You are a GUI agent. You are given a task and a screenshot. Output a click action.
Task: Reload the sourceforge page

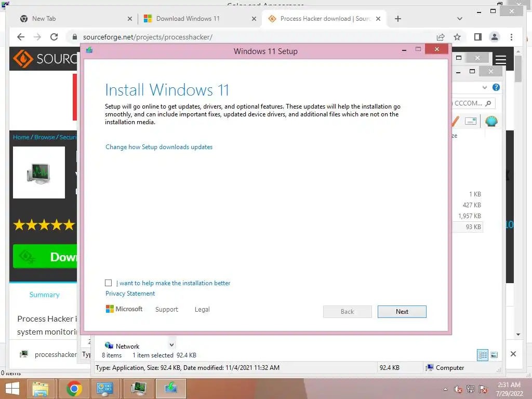coord(54,37)
